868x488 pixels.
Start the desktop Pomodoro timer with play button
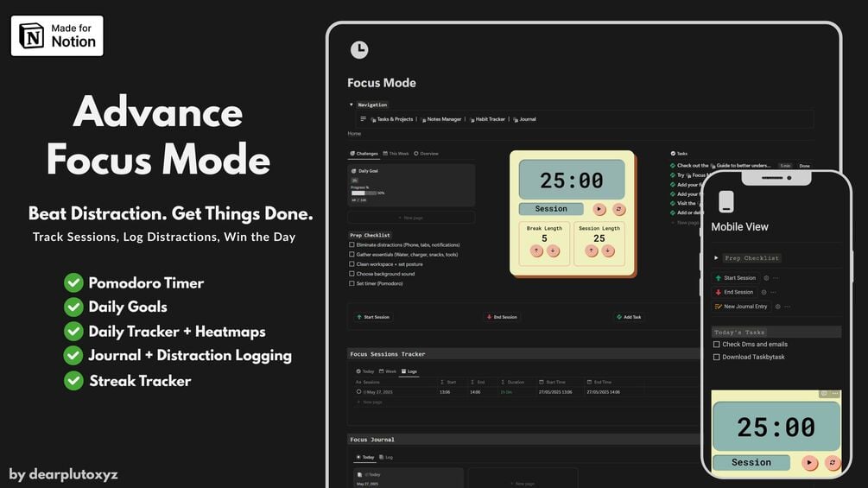pos(599,209)
